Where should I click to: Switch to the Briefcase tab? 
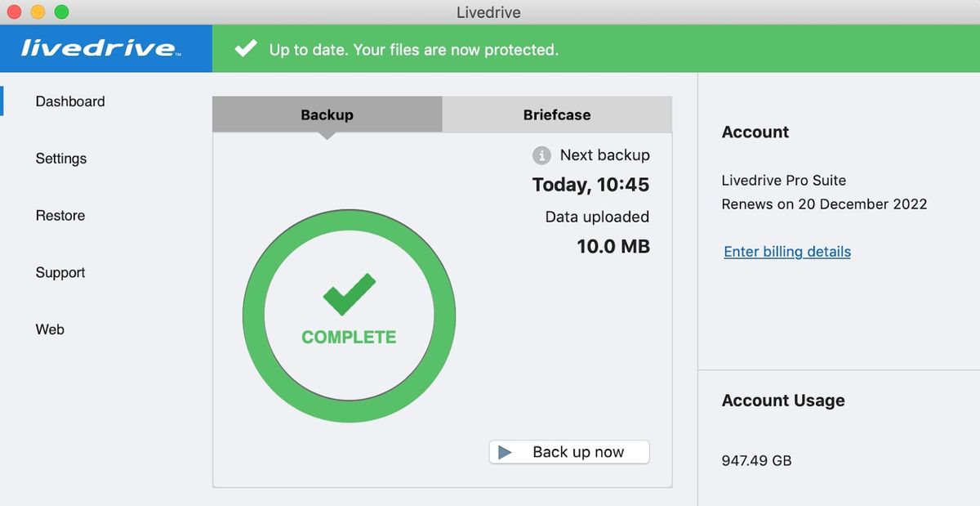[556, 114]
